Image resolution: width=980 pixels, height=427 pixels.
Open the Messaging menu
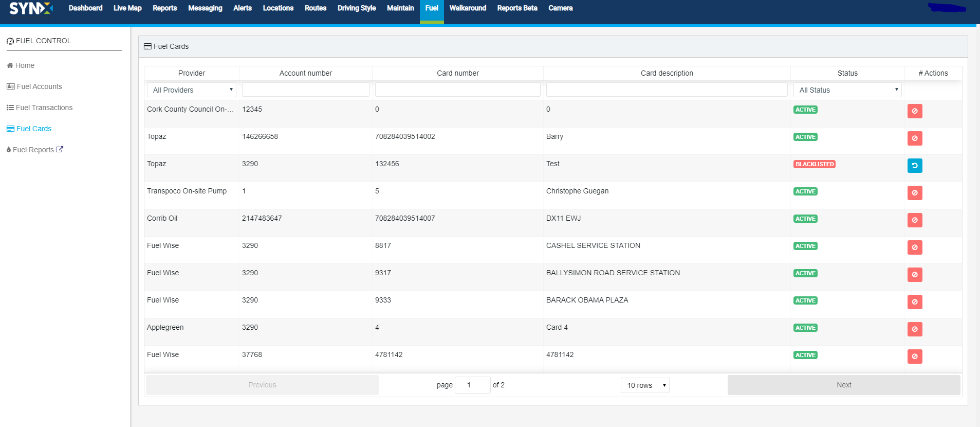(x=205, y=8)
